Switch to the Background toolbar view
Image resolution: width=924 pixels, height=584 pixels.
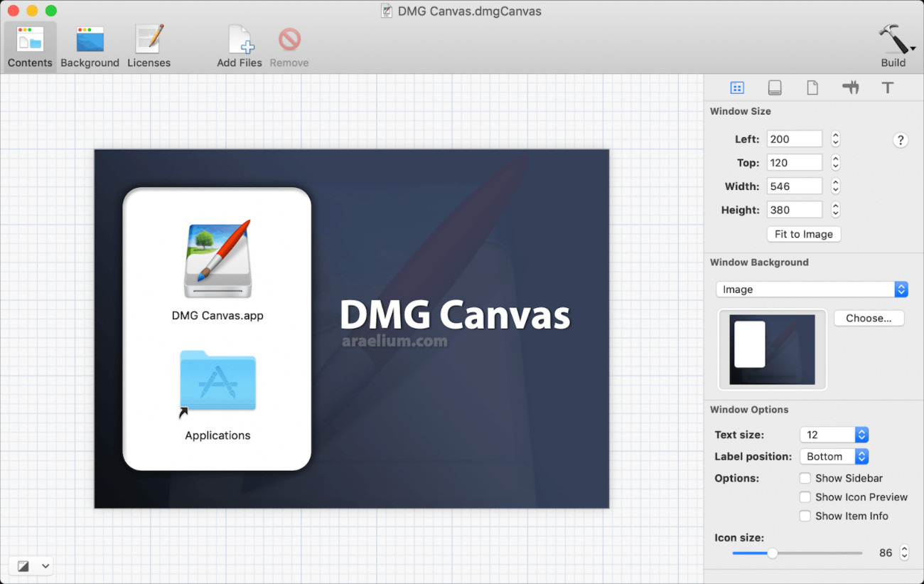(x=90, y=47)
